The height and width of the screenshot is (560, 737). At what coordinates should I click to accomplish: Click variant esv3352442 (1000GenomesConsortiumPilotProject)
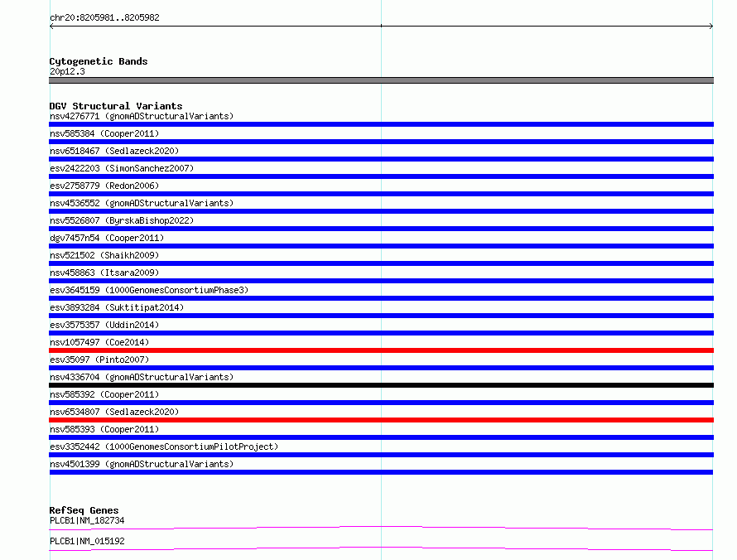pos(164,447)
